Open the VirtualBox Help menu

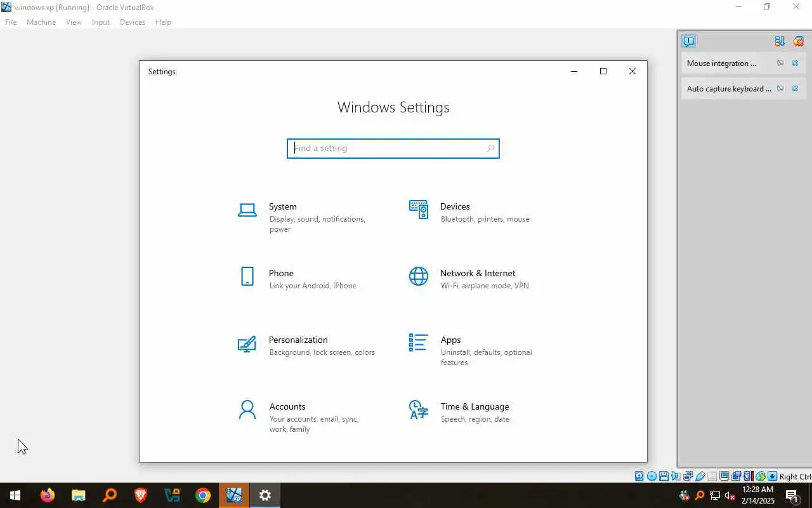point(163,22)
